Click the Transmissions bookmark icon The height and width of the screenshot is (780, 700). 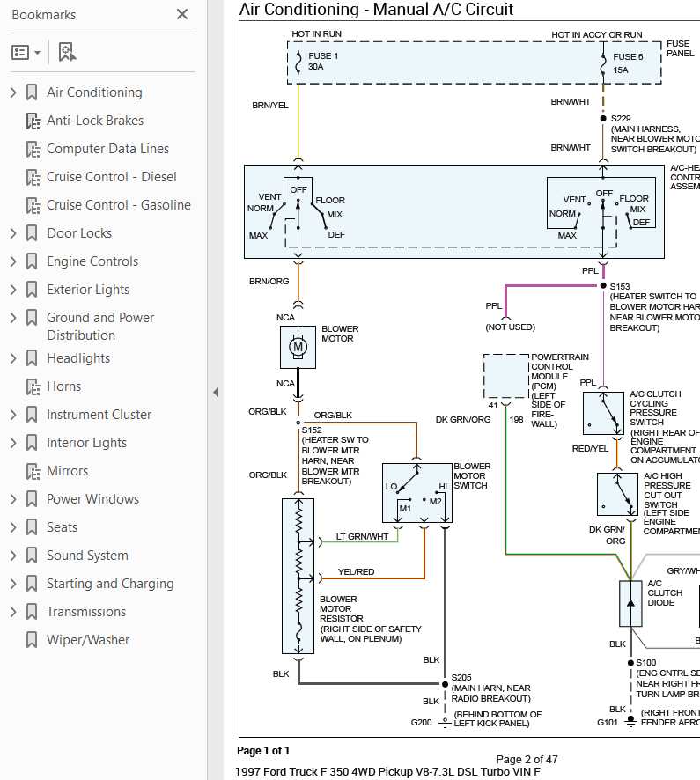[x=32, y=612]
